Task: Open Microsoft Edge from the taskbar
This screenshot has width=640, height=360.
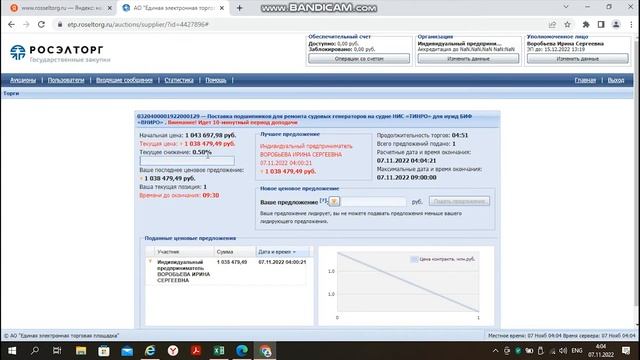Action: click(242, 351)
